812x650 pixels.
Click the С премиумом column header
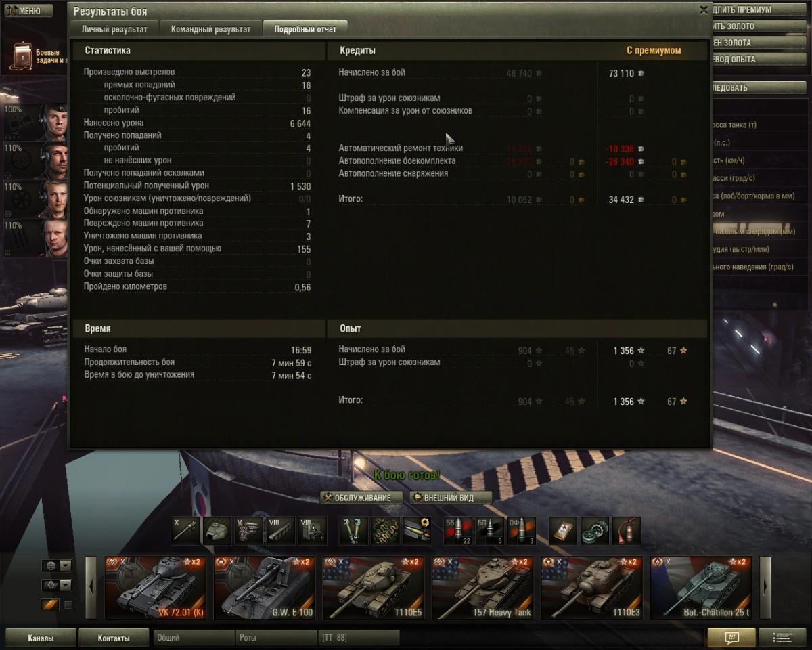pos(654,51)
